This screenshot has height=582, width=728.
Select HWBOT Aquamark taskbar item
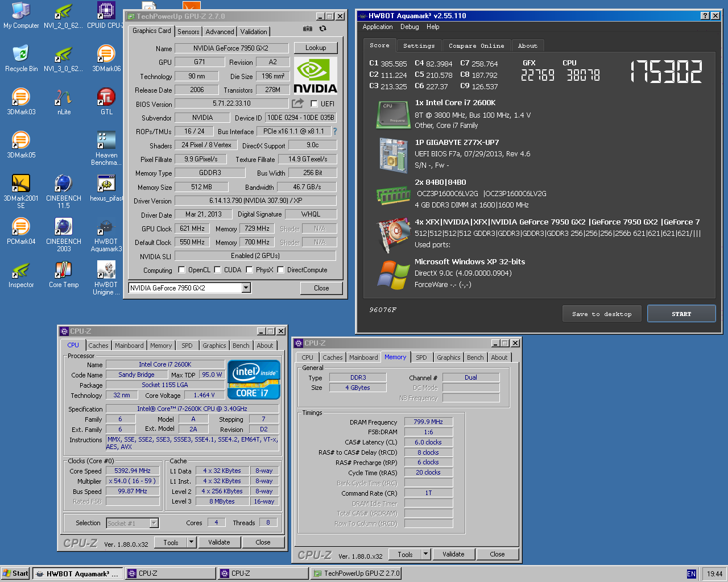pyautogui.click(x=77, y=573)
